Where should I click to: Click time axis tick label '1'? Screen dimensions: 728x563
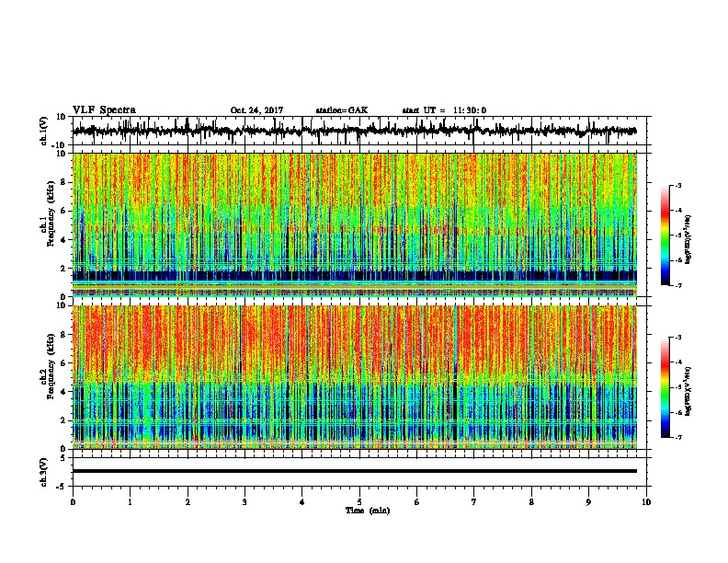[130, 502]
